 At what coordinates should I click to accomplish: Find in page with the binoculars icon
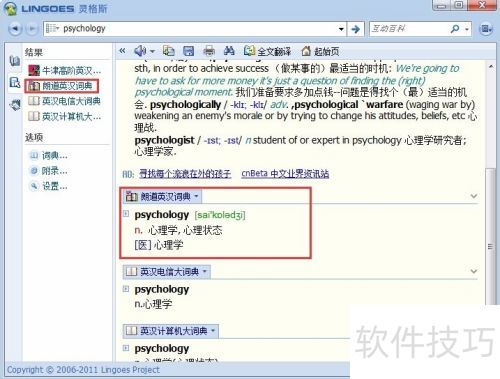(229, 51)
